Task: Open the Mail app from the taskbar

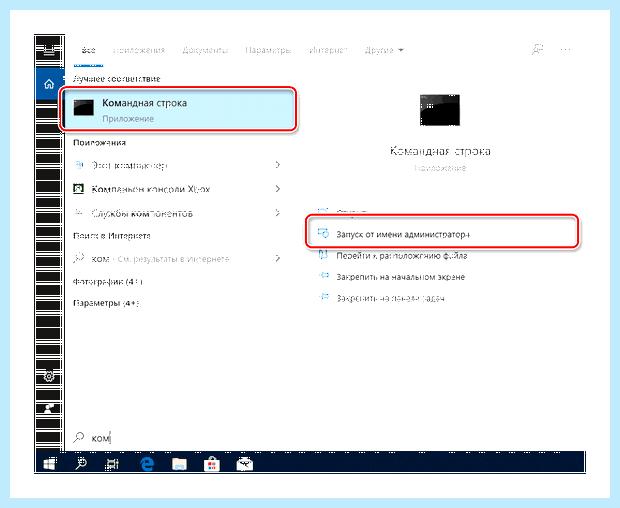Action: [244, 464]
